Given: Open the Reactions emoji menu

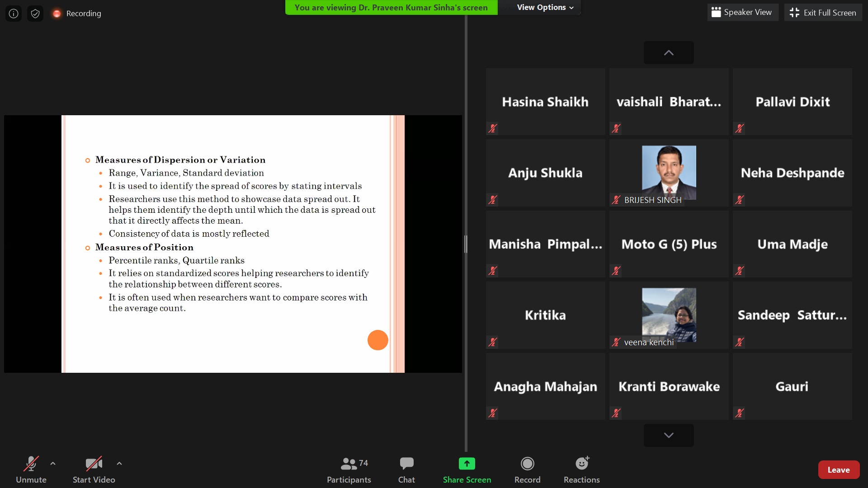Looking at the screenshot, I should tap(581, 464).
